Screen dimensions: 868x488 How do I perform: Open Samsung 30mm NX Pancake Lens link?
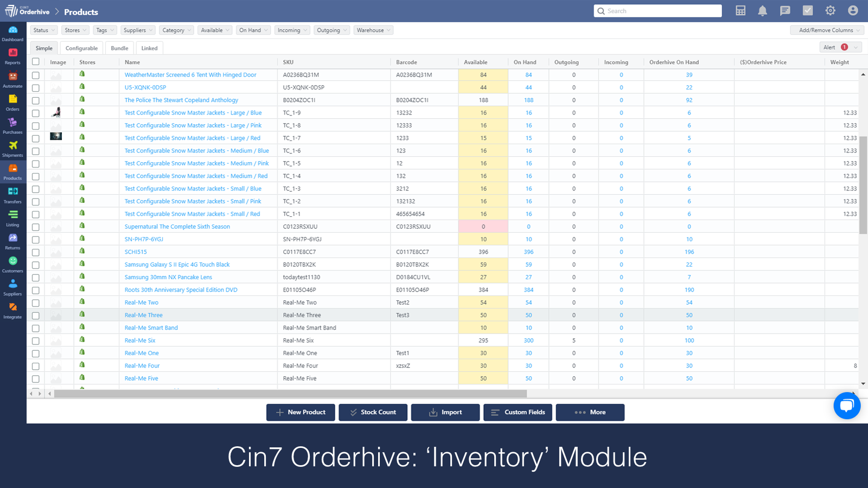coord(168,277)
